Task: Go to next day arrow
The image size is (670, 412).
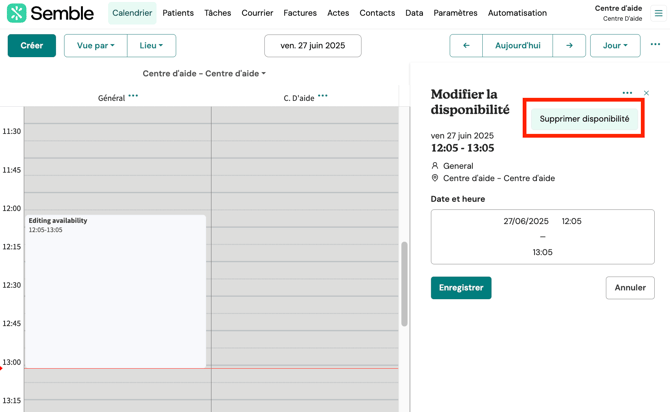Action: 569,45
